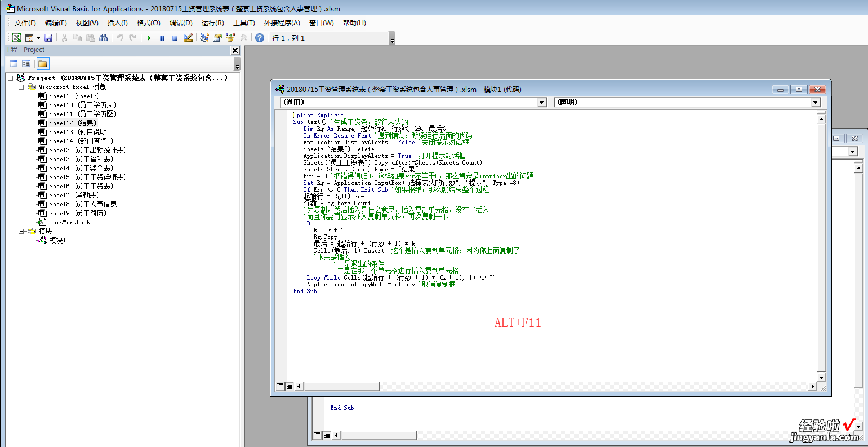
Task: Click the Copy toolbar icon
Action: pyautogui.click(x=77, y=38)
